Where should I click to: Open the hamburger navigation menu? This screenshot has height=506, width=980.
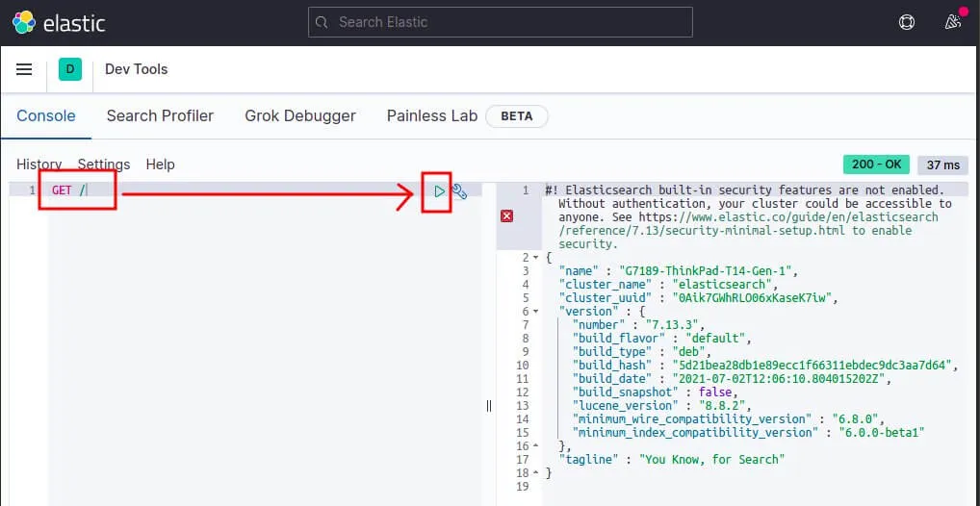[24, 68]
